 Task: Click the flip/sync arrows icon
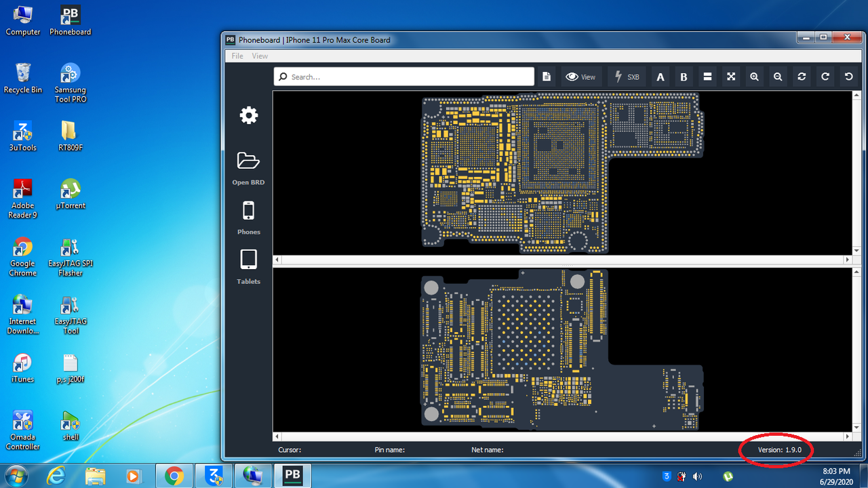(802, 77)
